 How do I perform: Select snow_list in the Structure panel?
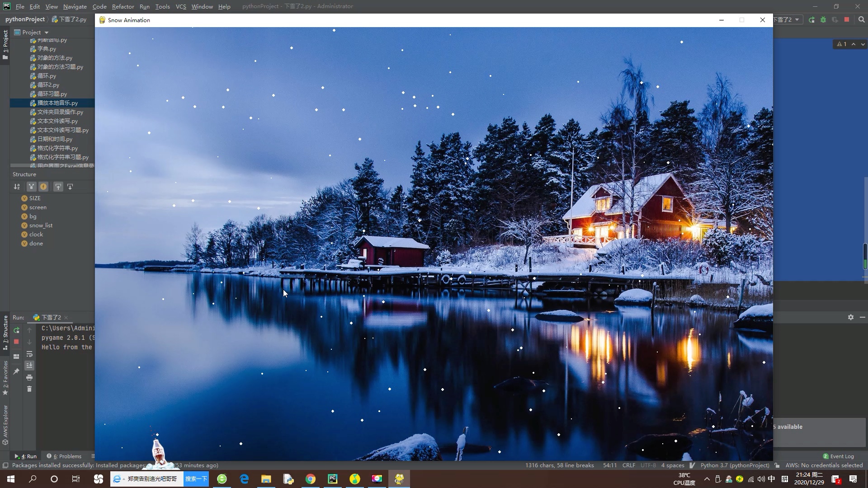point(41,225)
